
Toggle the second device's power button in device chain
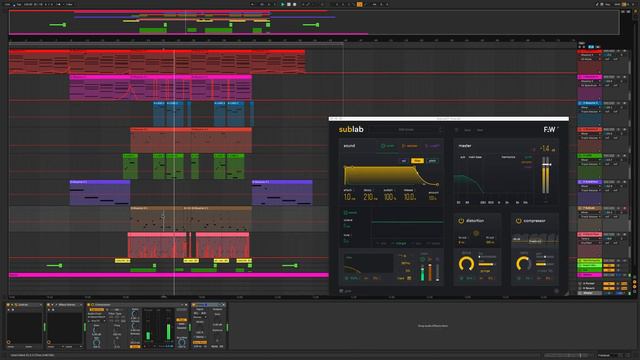pyautogui.click(x=49, y=305)
